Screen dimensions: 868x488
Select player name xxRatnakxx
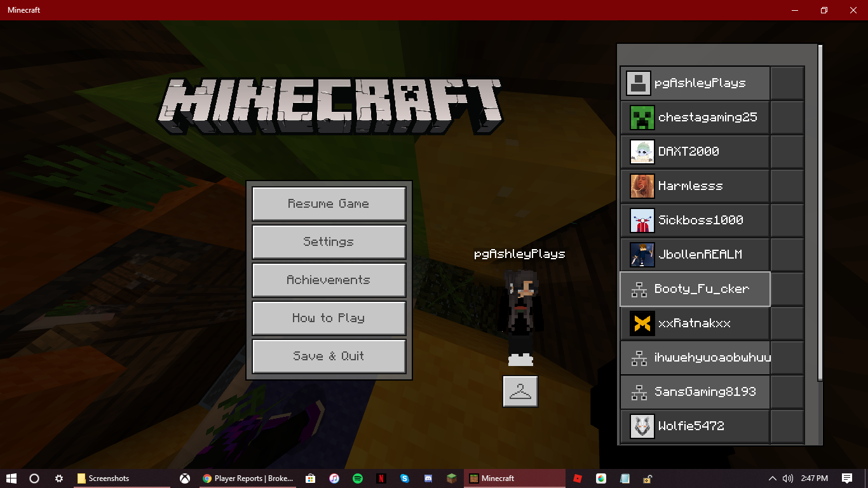click(695, 323)
